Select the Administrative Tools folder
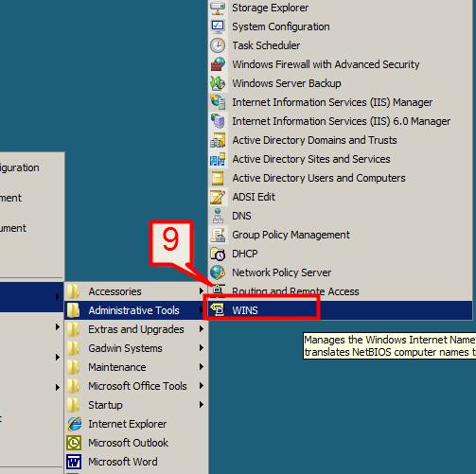This screenshot has width=476, height=474. point(135,310)
